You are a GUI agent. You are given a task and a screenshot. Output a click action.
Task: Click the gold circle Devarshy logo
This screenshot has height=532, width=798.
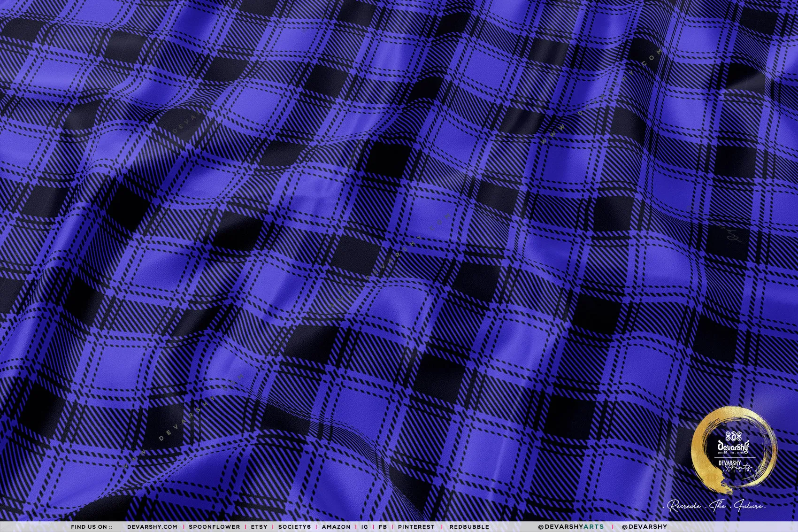[x=734, y=450]
